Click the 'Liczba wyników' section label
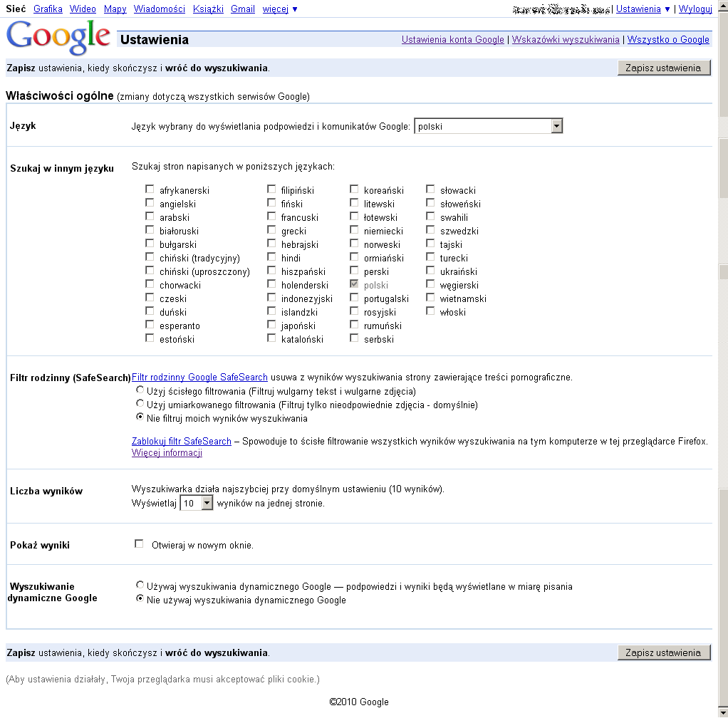 click(46, 491)
